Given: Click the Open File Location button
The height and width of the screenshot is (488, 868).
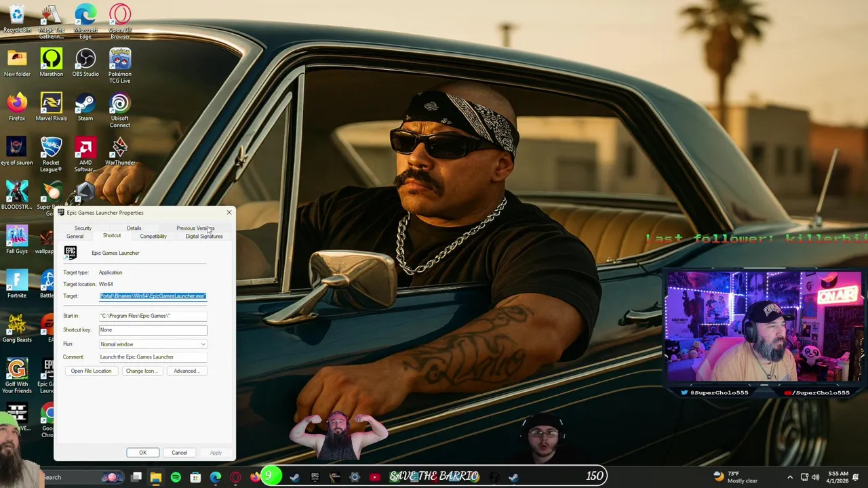Looking at the screenshot, I should tap(91, 371).
